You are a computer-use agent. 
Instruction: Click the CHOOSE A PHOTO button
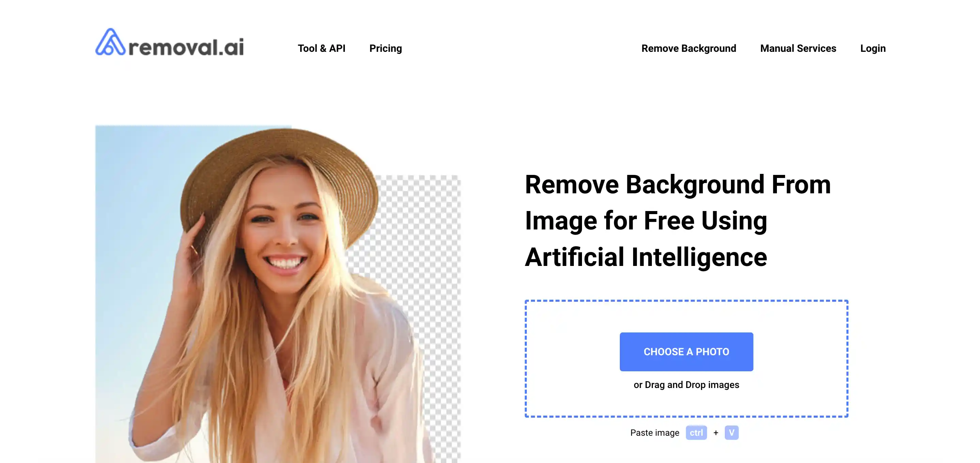tap(686, 351)
